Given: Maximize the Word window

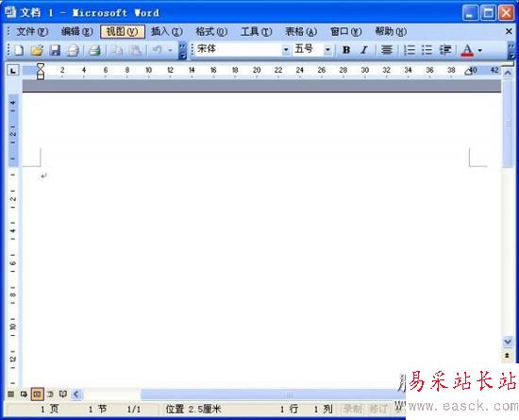Looking at the screenshot, I should point(488,13).
